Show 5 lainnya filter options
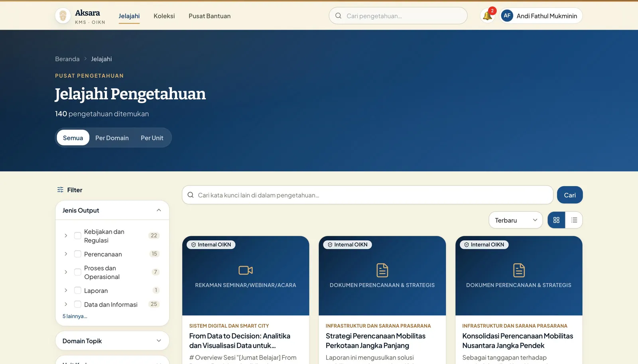Screen dimensions: 638x364 (75, 316)
